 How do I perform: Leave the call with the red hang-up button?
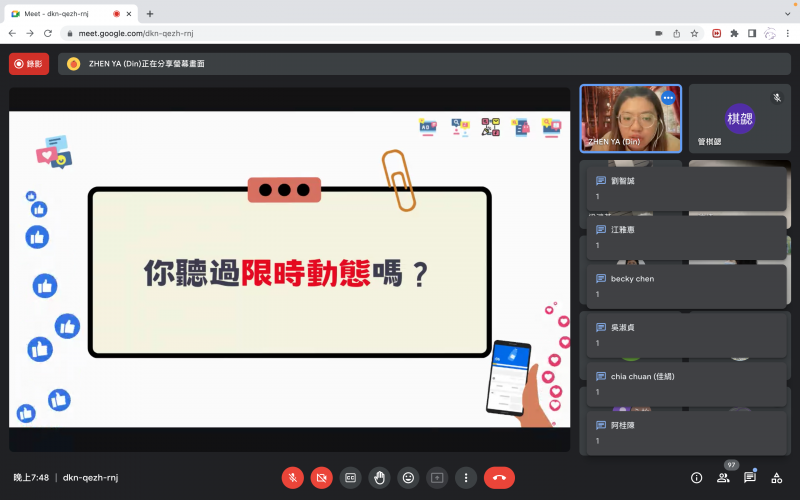tap(499, 478)
